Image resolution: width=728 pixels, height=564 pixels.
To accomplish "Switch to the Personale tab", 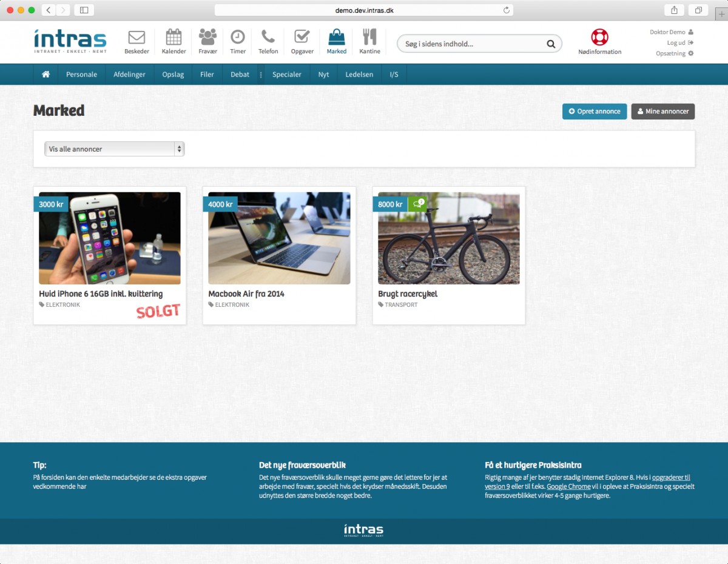I will pyautogui.click(x=81, y=74).
